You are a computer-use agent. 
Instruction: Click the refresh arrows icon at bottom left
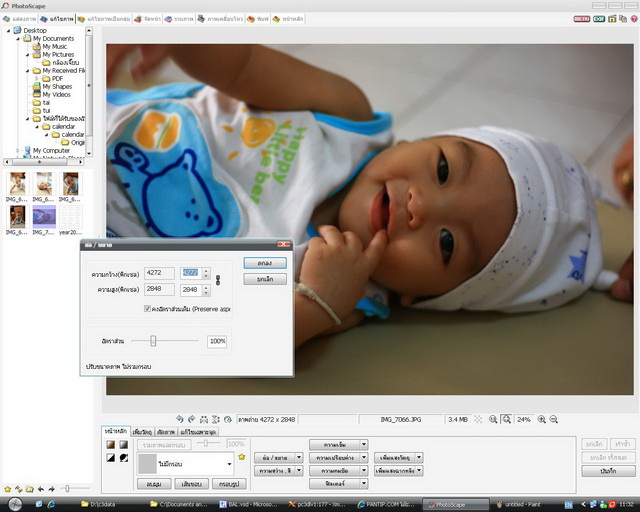pyautogui.click(x=18, y=489)
